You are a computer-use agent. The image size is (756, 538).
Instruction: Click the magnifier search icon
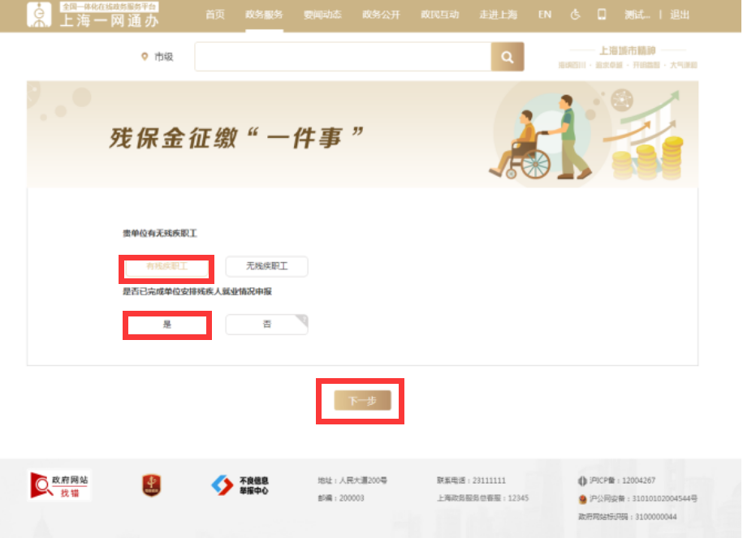(508, 57)
